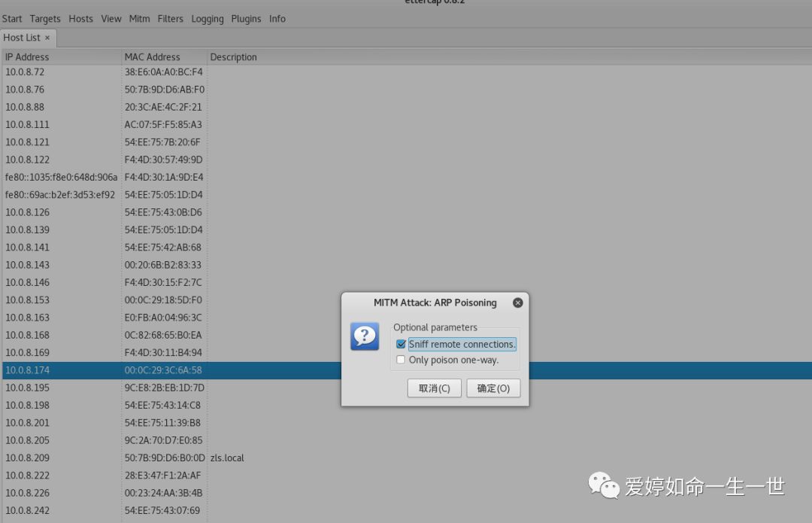Sort by IP Address column header
The image size is (812, 523).
[x=62, y=57]
